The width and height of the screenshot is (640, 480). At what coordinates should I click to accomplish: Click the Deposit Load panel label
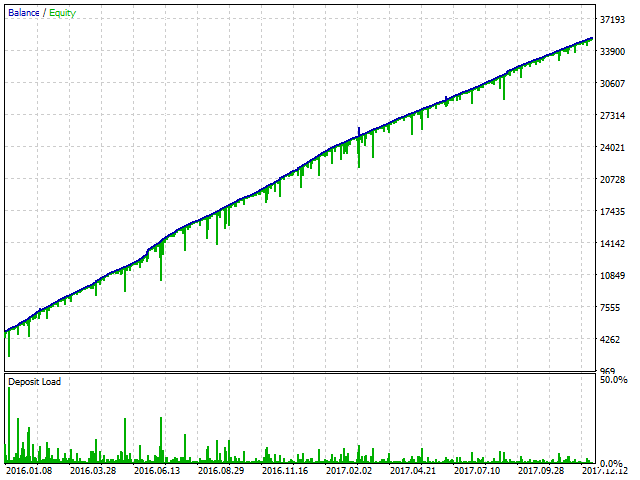[35, 382]
